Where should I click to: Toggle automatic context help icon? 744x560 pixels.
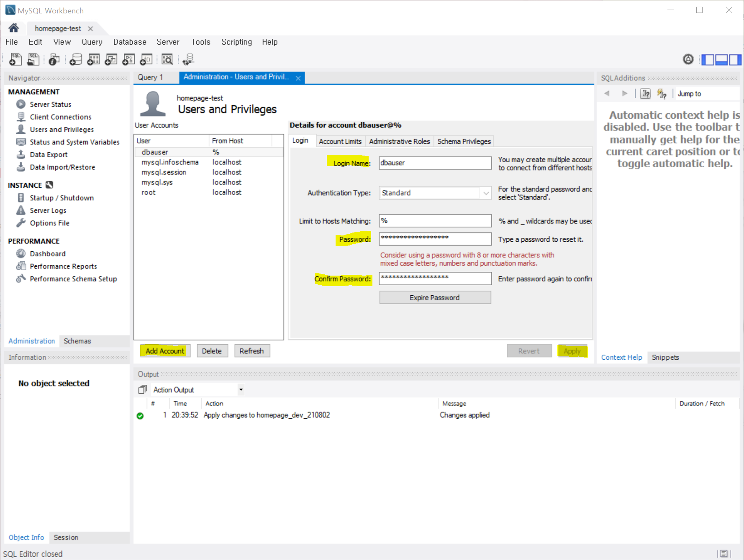pyautogui.click(x=662, y=94)
